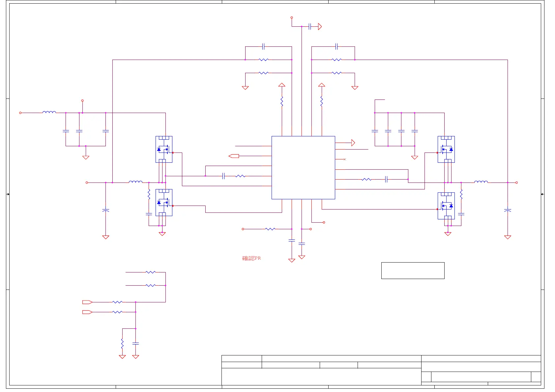
Task: Click the lower input port at bottom-left
Action: (x=87, y=312)
